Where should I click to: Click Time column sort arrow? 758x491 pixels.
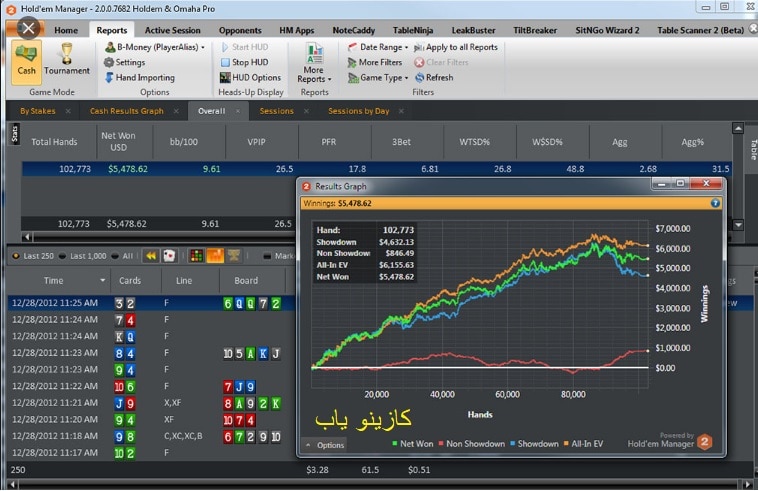pyautogui.click(x=102, y=280)
